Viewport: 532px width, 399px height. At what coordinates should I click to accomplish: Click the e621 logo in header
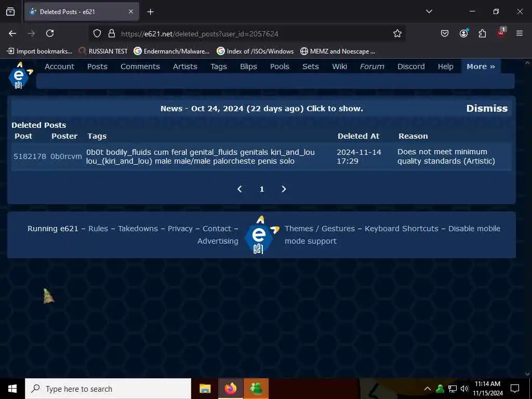[x=20, y=75]
